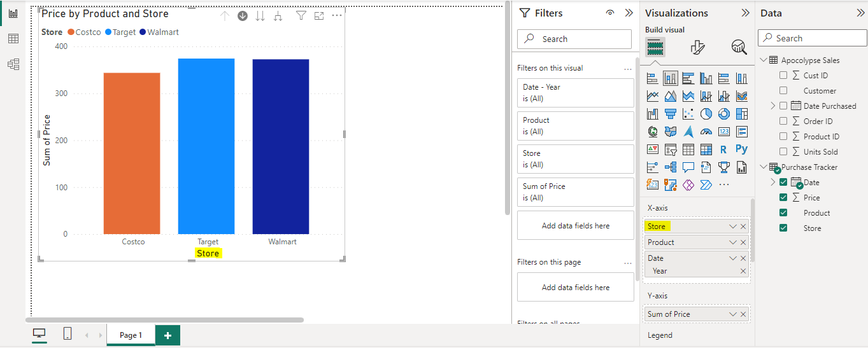Select Waterfall chart visual
Screen dimensions: 868x348
pyautogui.click(x=652, y=114)
